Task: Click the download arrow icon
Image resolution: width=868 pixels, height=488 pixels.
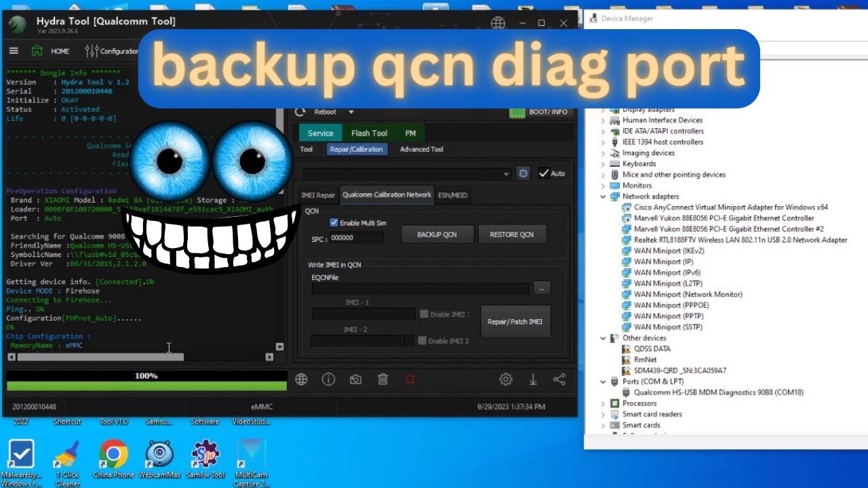Action: tap(533, 380)
